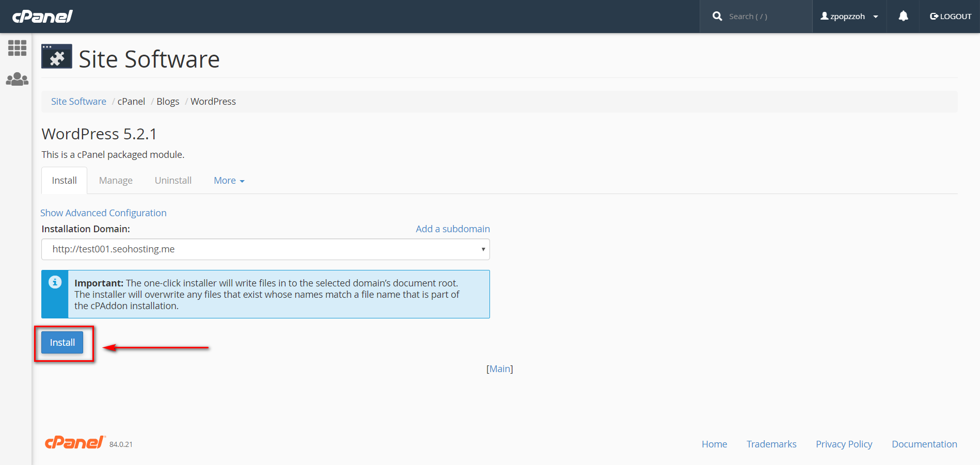Viewport: 980px width, 465px height.
Task: Click the Blogs breadcrumb item
Action: [x=168, y=102]
